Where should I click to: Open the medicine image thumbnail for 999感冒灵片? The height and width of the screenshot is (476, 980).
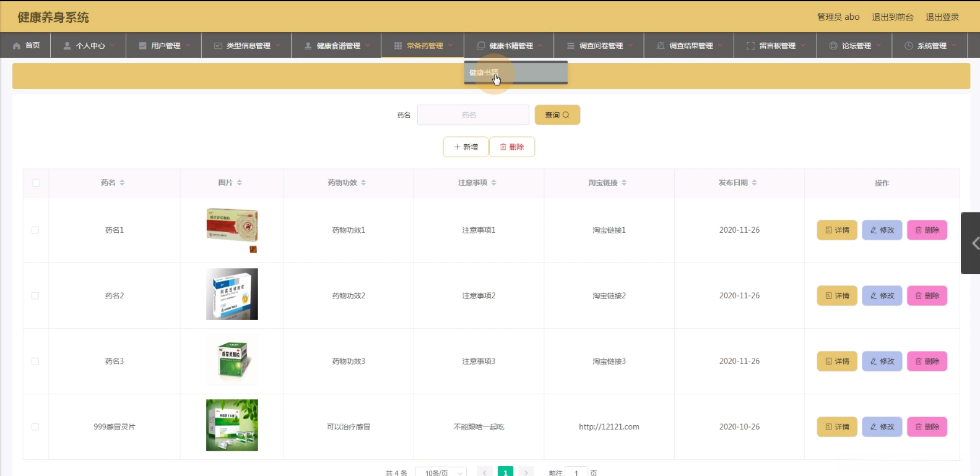point(232,425)
